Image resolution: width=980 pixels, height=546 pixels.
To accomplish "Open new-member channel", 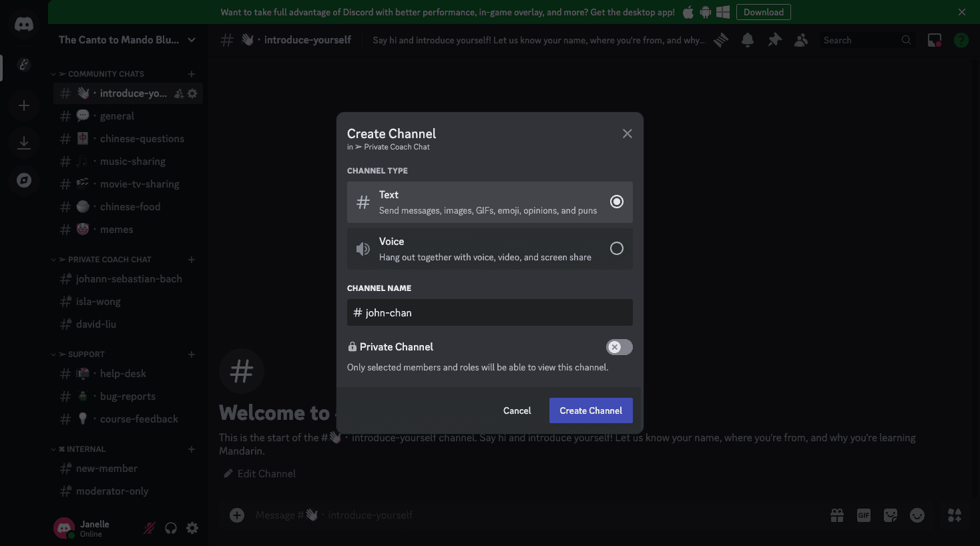I will 128,469.
